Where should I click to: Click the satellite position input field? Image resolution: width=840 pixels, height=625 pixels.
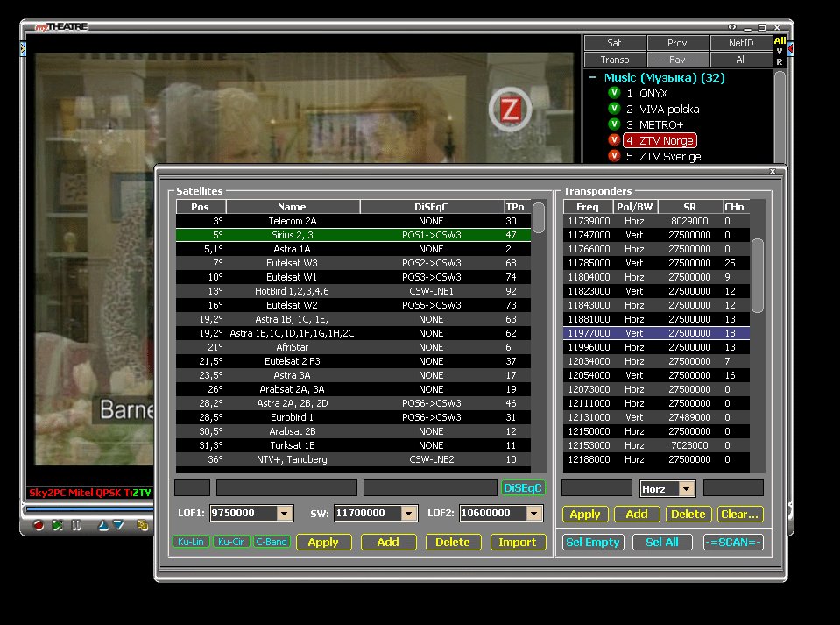pyautogui.click(x=193, y=487)
